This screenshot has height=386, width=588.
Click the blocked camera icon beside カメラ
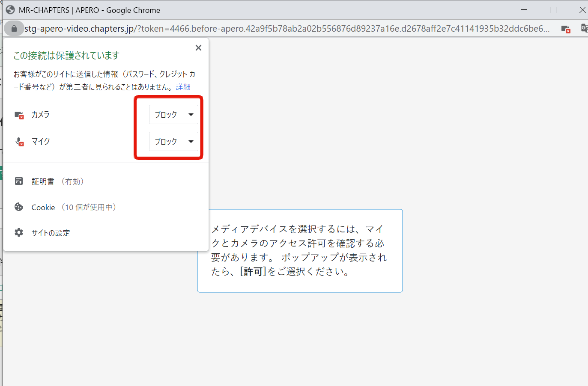19,115
